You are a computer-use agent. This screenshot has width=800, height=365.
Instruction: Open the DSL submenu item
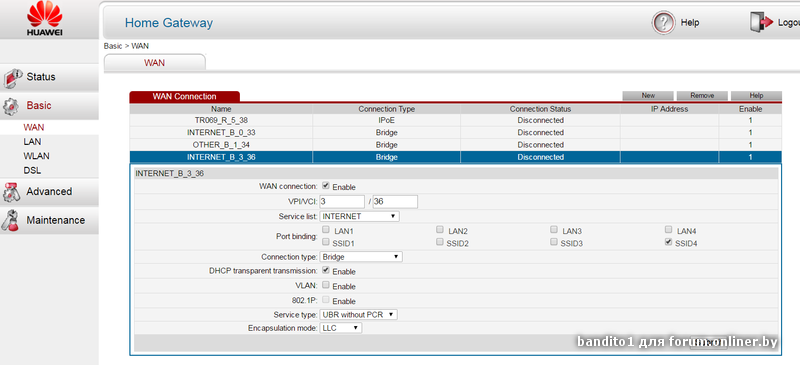32,171
